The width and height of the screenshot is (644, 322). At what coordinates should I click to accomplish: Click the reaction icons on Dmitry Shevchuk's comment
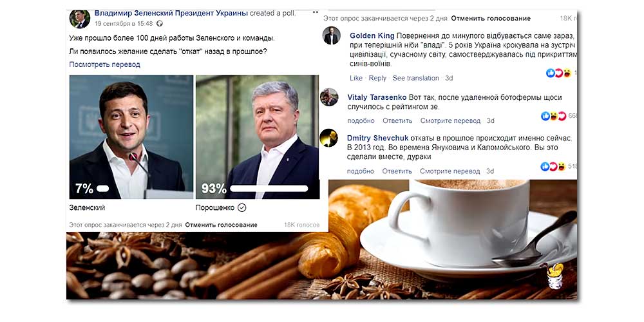tap(554, 166)
